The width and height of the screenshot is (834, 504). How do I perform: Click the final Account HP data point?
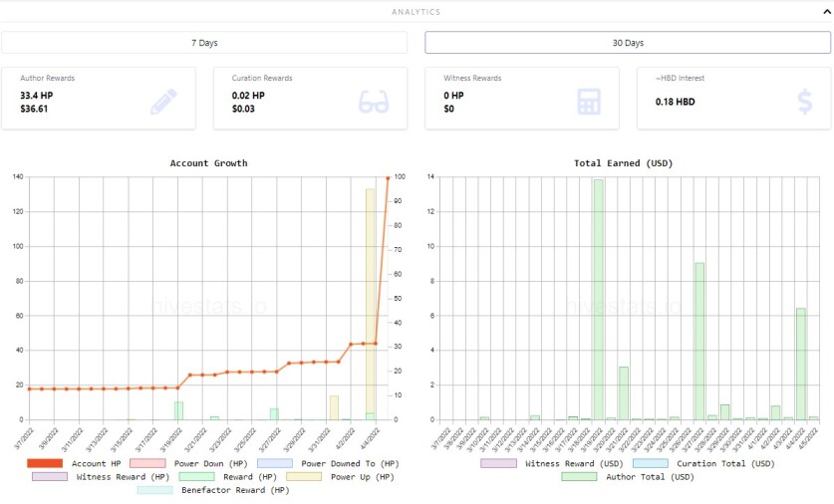(388, 178)
